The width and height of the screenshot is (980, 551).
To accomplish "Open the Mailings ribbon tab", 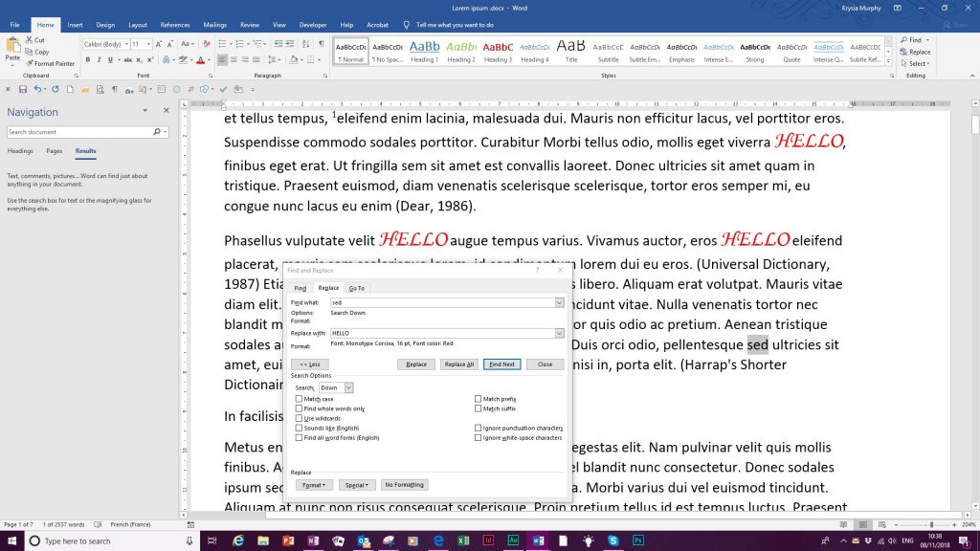I will click(x=217, y=26).
